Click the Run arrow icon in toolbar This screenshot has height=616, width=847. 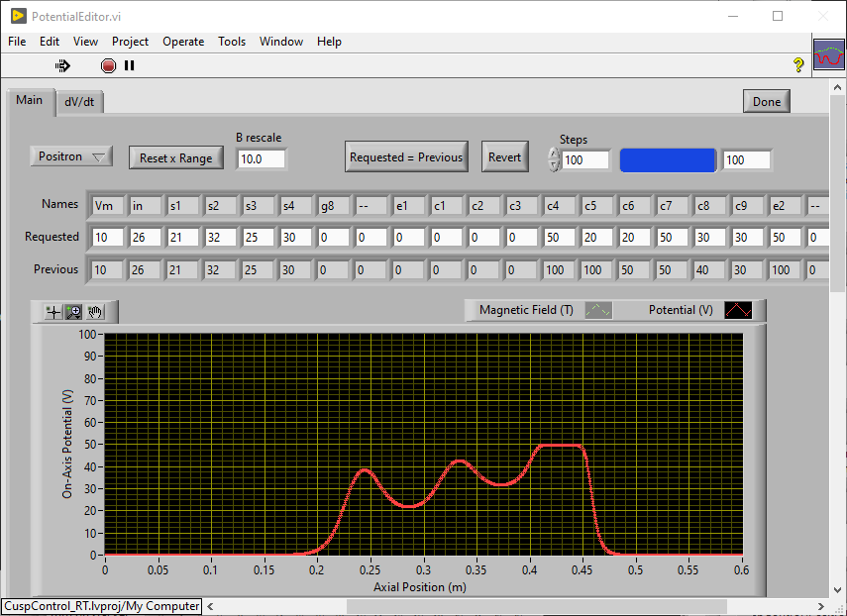tap(62, 65)
